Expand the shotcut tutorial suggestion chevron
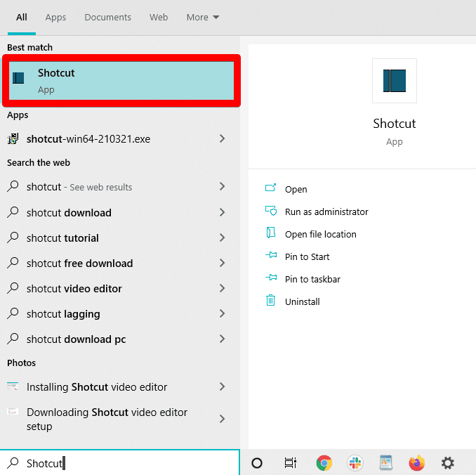This screenshot has width=476, height=475. [x=223, y=237]
